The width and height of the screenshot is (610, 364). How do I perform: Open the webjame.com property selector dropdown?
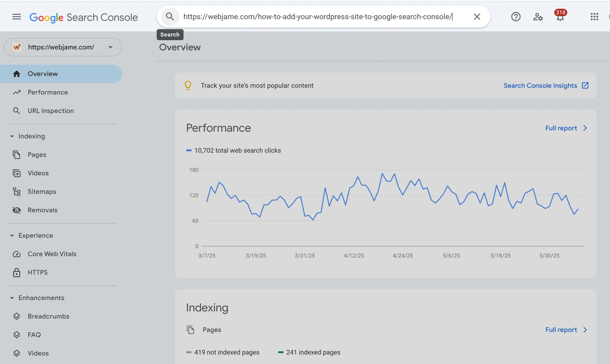tap(63, 47)
